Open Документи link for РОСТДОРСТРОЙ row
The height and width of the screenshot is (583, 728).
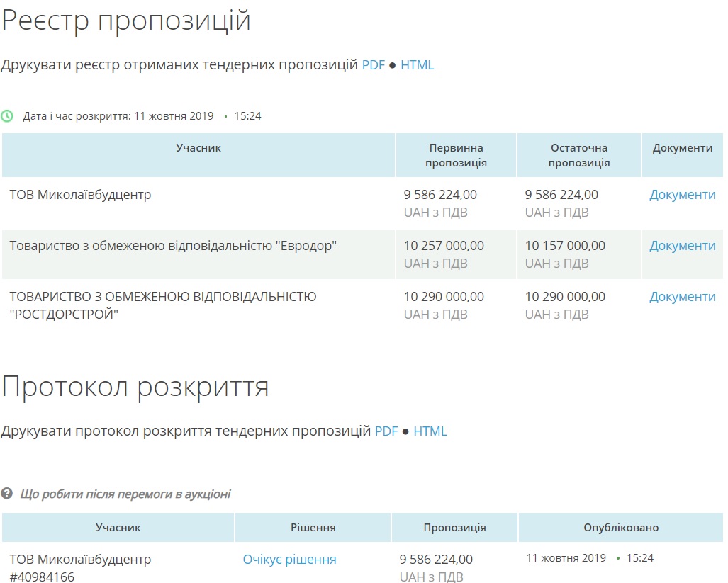[x=682, y=297]
